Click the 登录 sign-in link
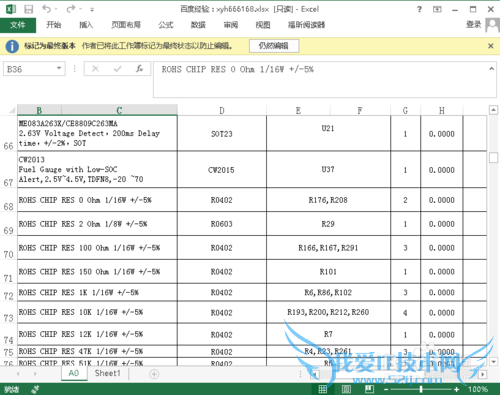500x395 pixels. click(473, 24)
